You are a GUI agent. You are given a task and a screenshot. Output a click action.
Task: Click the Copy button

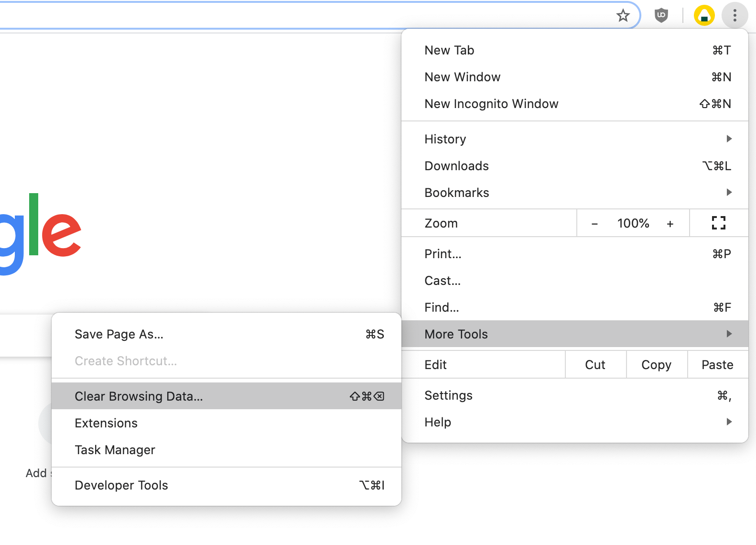click(657, 365)
